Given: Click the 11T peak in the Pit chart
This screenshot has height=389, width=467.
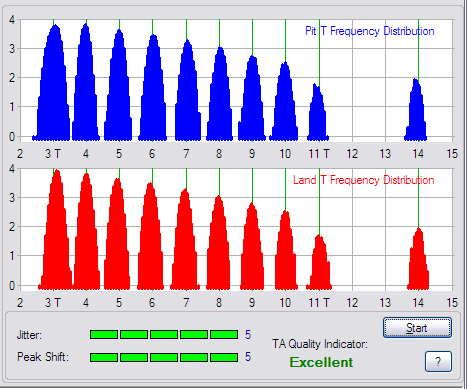Looking at the screenshot, I should point(318,112).
